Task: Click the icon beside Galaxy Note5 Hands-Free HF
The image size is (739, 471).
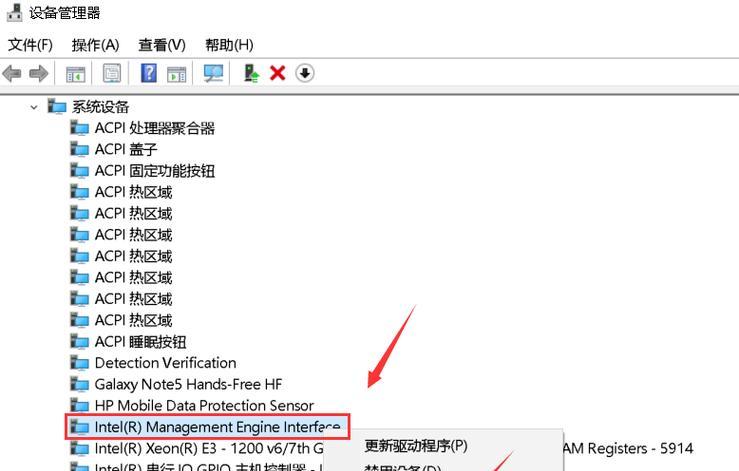Action: pos(80,384)
